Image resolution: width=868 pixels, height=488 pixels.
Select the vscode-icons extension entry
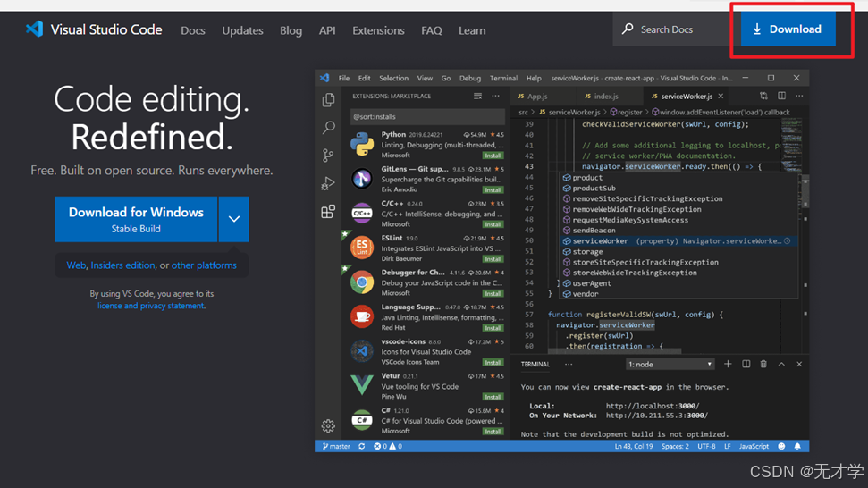[426, 351]
